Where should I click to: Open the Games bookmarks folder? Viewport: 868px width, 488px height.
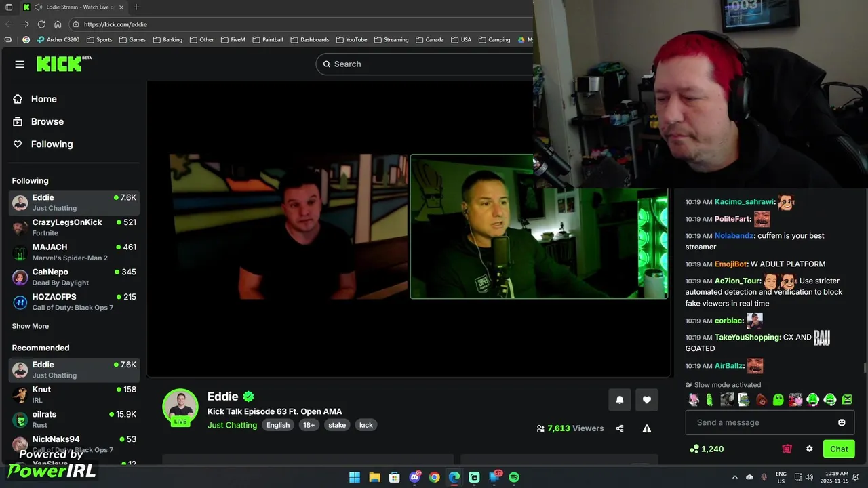click(x=132, y=39)
